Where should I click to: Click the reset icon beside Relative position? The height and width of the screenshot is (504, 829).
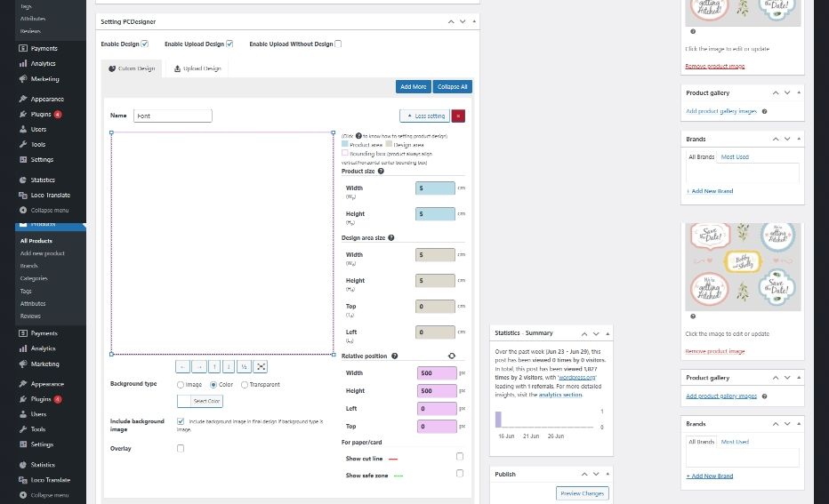tap(451, 356)
